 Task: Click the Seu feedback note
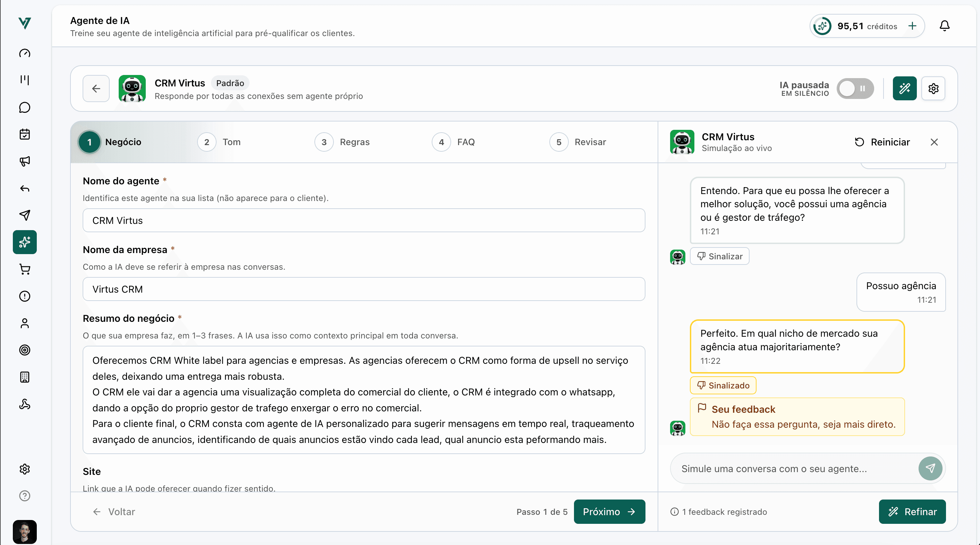pyautogui.click(x=797, y=417)
